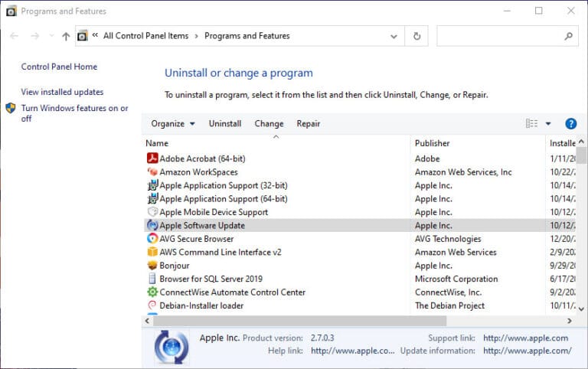Screen dimensions: 588x369
Task: Click the Amazon WorkSpaces program icon
Action: [152, 171]
